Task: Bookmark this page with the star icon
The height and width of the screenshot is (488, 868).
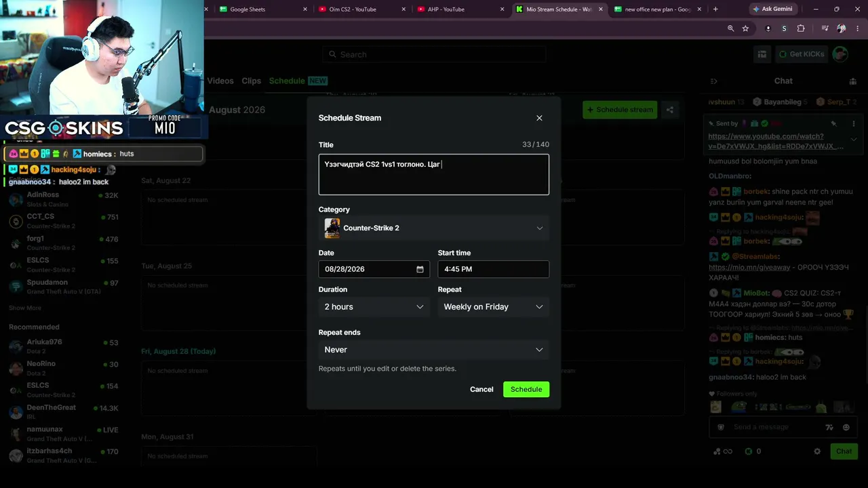Action: click(745, 28)
